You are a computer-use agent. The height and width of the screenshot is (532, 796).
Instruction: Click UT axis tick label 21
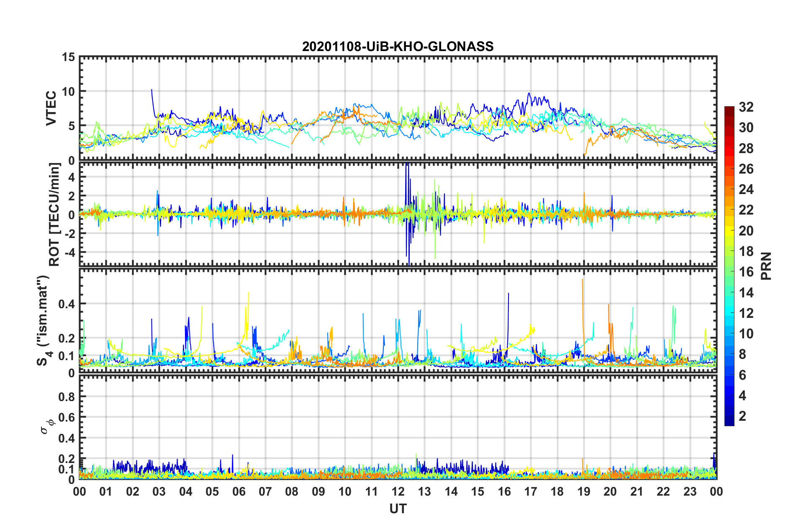tap(637, 491)
